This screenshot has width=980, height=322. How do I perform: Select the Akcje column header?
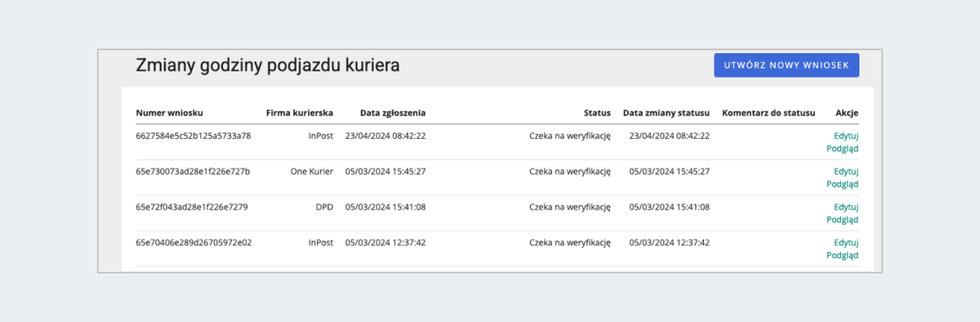click(847, 113)
